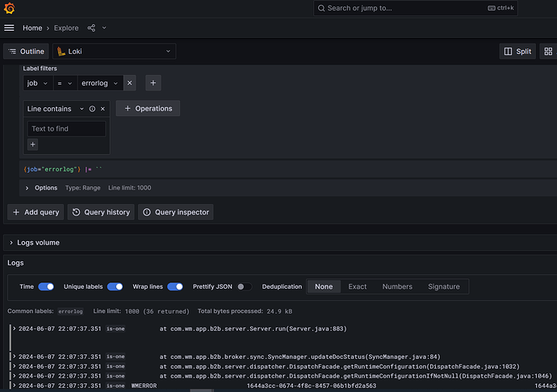Turn off Wrap lines toggle
This screenshot has width=557, height=392.
click(x=175, y=286)
